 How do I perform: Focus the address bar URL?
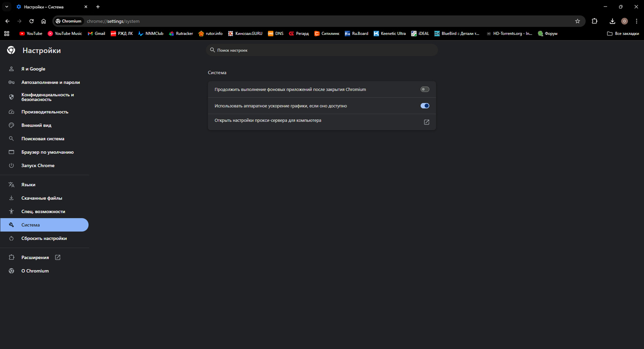113,21
